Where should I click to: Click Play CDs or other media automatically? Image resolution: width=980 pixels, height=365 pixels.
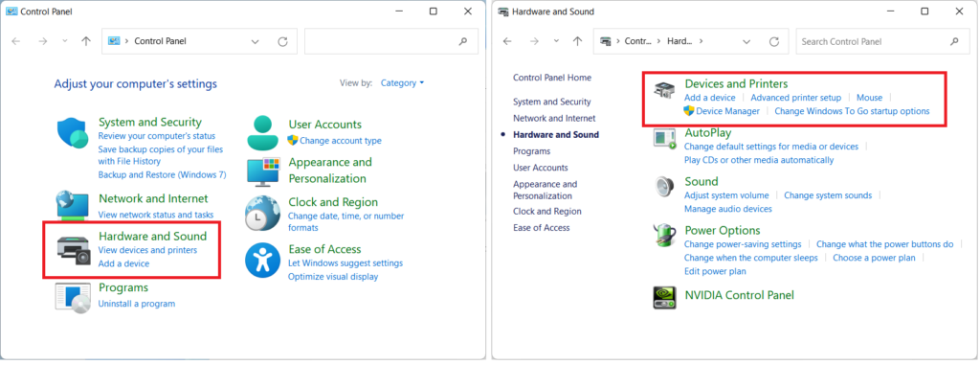(x=759, y=160)
